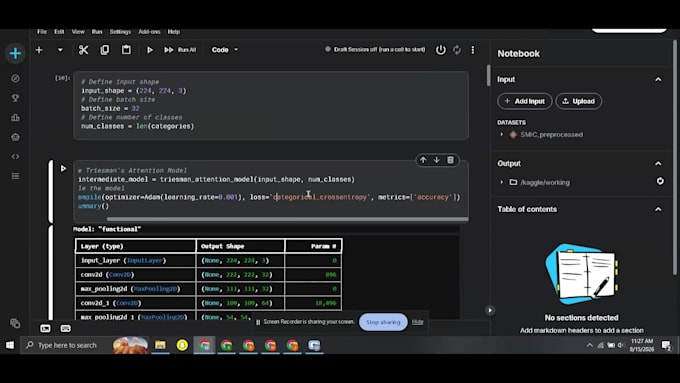Collapse the Table of contents section
680x383 pixels.
[x=658, y=209]
